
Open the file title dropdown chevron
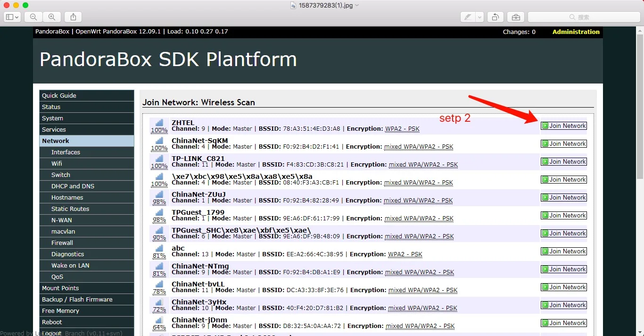click(x=357, y=5)
